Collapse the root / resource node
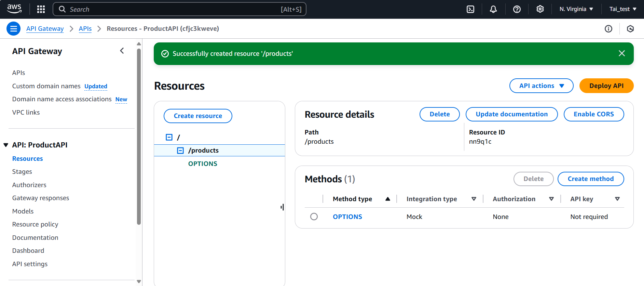Viewport: 644px width, 286px height. pyautogui.click(x=169, y=137)
